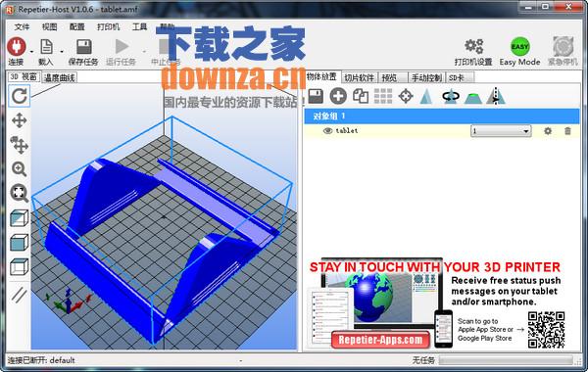588x372 pixels.
Task: Click the cut object green icon
Action: [473, 98]
